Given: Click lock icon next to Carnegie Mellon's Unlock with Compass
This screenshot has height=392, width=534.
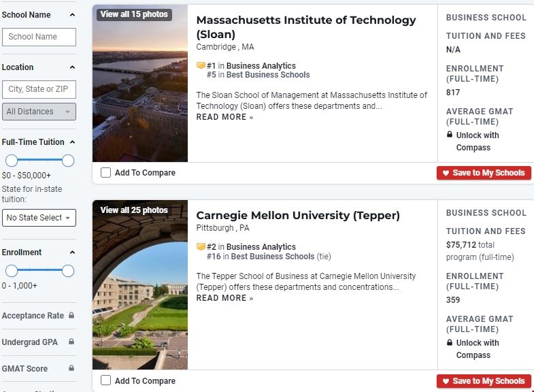Looking at the screenshot, I should click(x=450, y=343).
